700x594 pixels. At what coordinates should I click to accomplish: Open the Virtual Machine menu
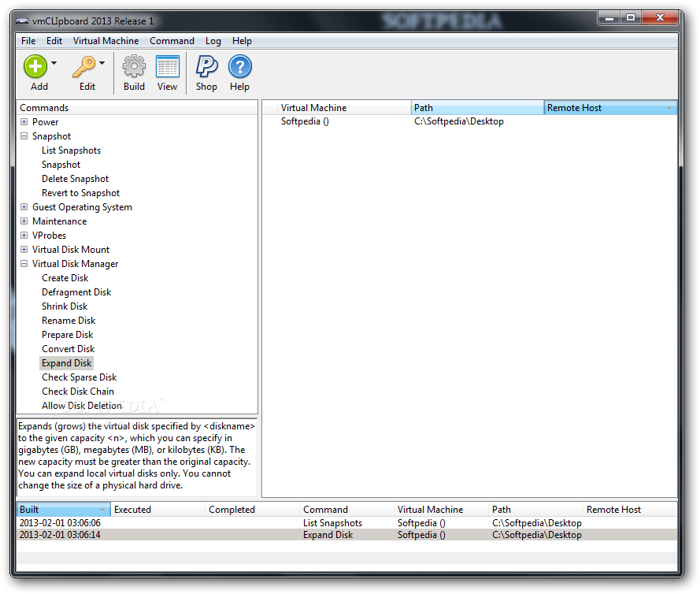[106, 41]
